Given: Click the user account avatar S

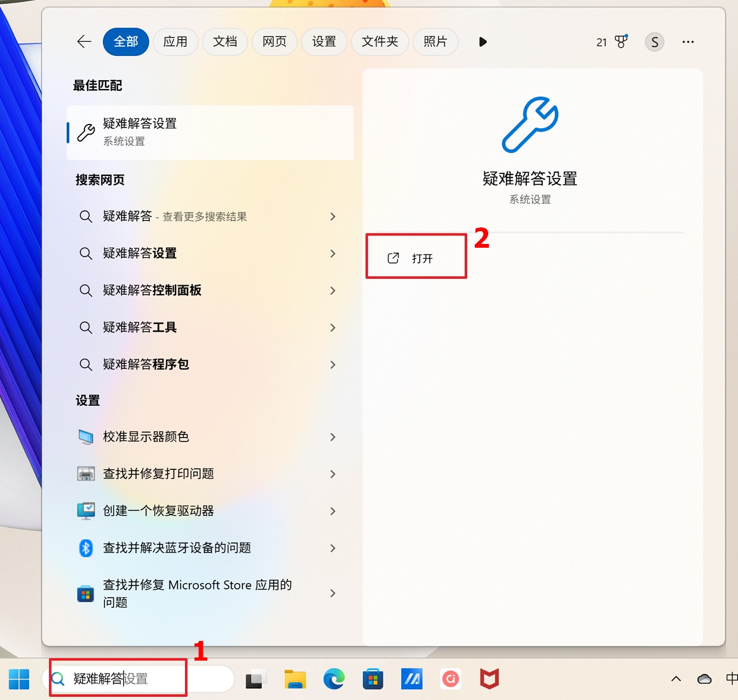Looking at the screenshot, I should click(x=654, y=43).
